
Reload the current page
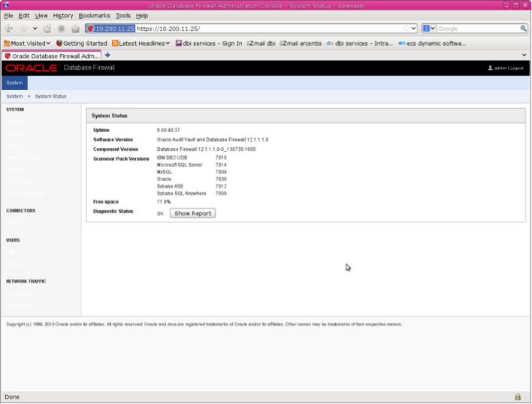click(47, 29)
